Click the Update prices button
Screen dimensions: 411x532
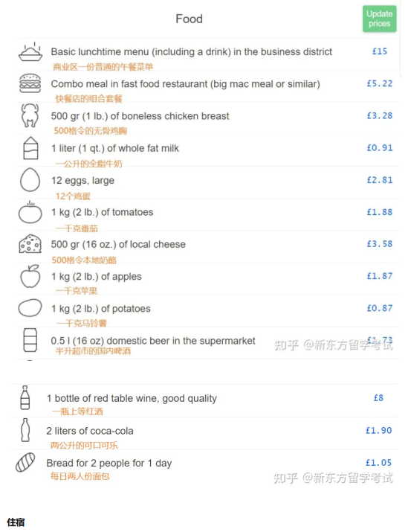tap(379, 19)
